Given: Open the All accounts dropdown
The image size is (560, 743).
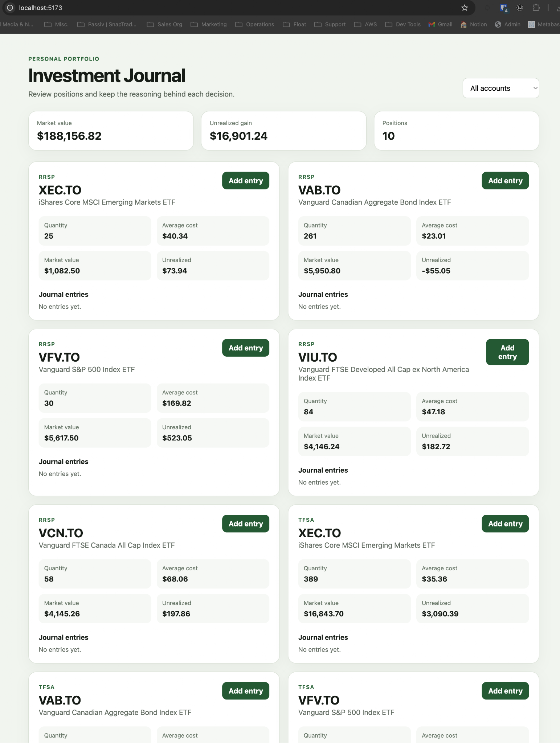Looking at the screenshot, I should pyautogui.click(x=501, y=88).
